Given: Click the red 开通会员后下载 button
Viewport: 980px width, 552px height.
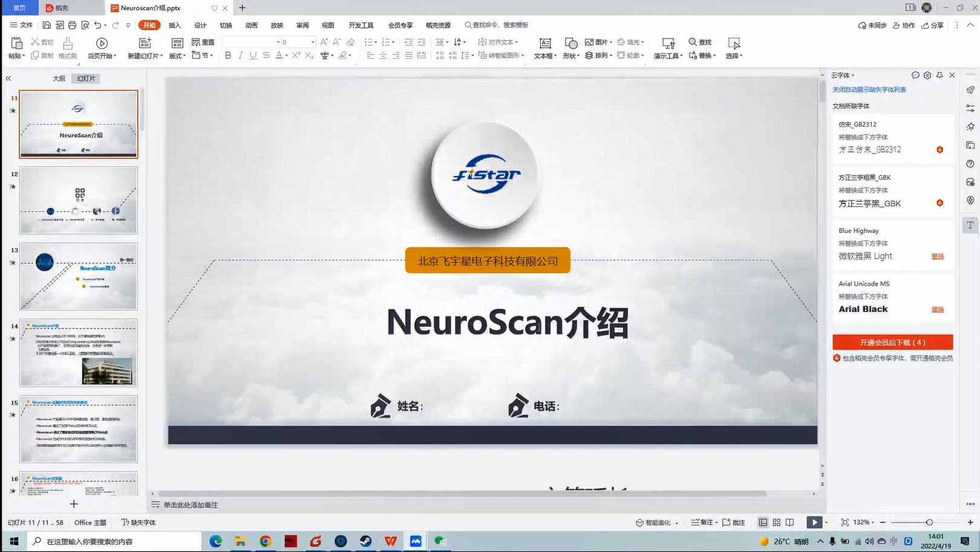Looking at the screenshot, I should click(x=892, y=343).
